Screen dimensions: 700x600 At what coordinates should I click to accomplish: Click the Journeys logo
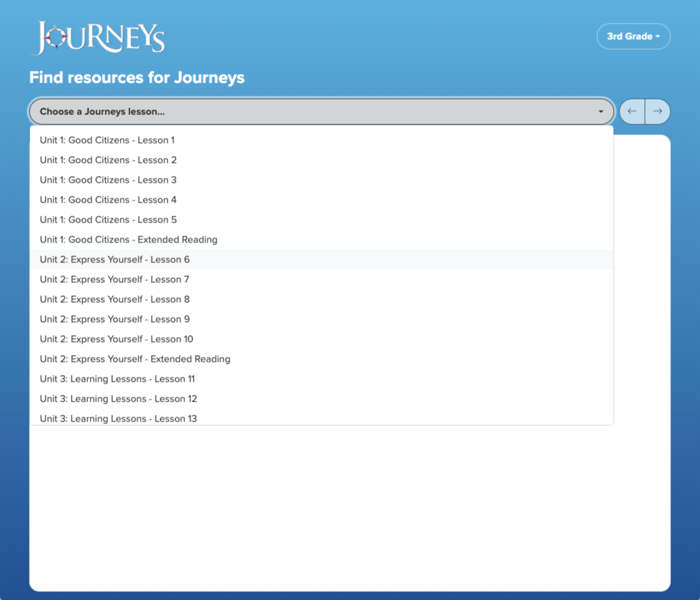98,38
